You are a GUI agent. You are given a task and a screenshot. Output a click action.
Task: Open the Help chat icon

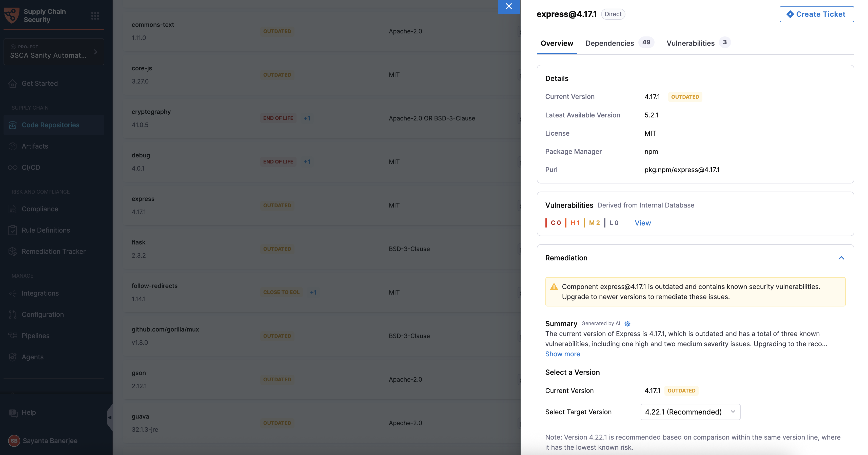point(13,412)
